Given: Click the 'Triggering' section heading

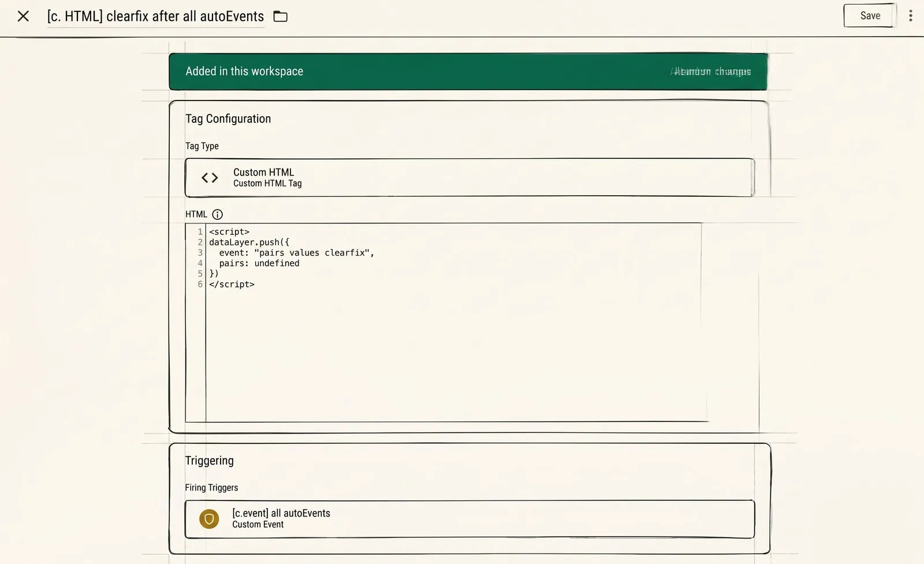Looking at the screenshot, I should coord(209,461).
